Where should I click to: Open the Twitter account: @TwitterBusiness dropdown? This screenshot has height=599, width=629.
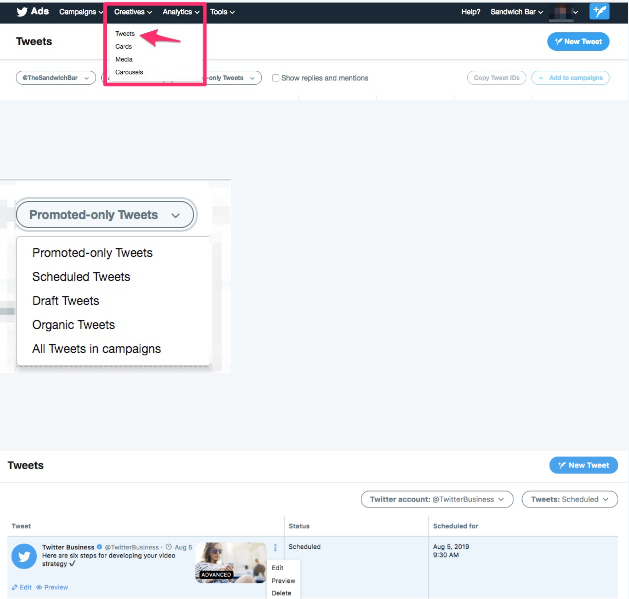pos(437,499)
